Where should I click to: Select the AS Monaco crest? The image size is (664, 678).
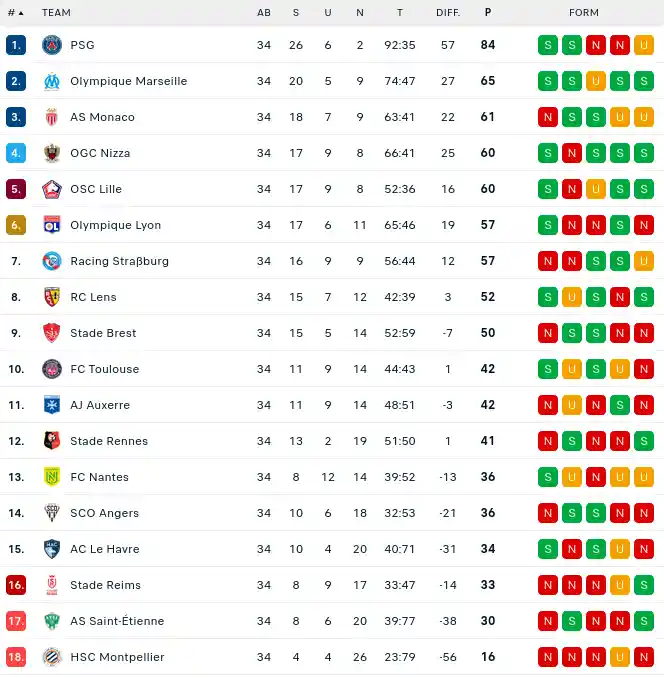(x=52, y=117)
